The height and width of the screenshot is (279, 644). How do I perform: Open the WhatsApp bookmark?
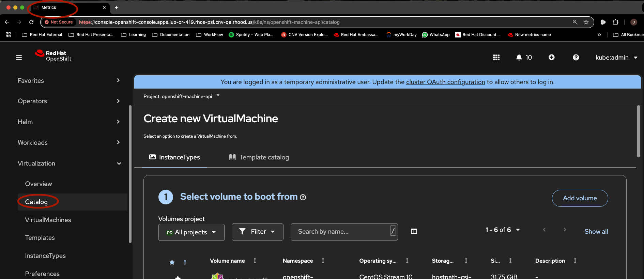coord(436,35)
